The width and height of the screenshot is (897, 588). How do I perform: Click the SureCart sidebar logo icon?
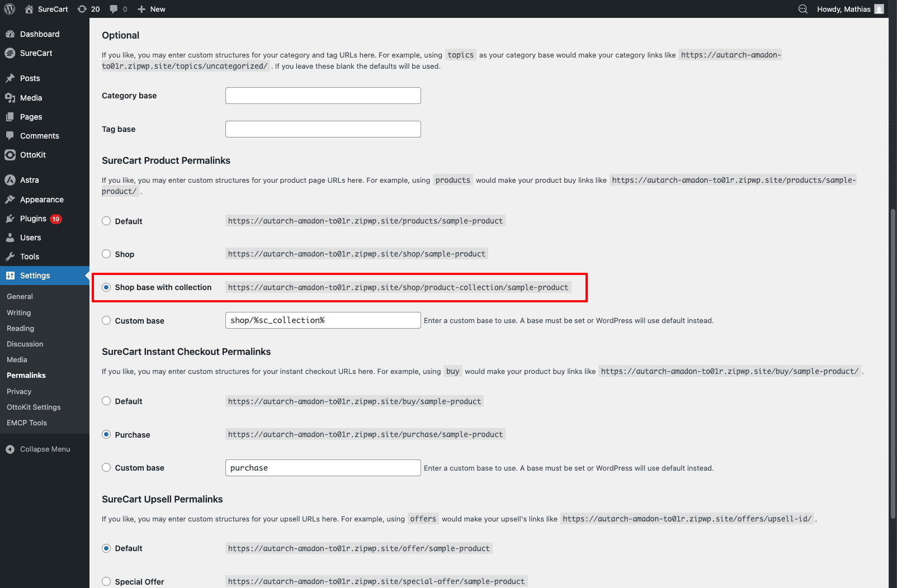coord(10,53)
